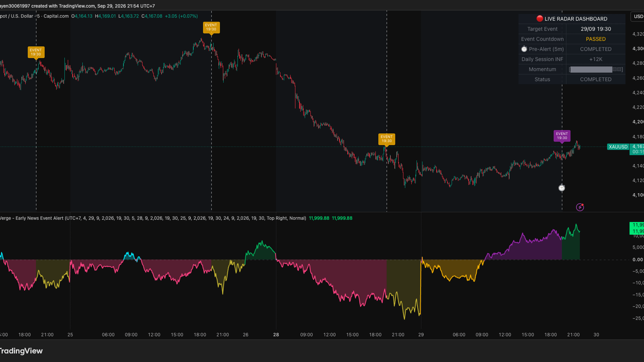Click the purple lightning bolt icon

[x=580, y=207]
